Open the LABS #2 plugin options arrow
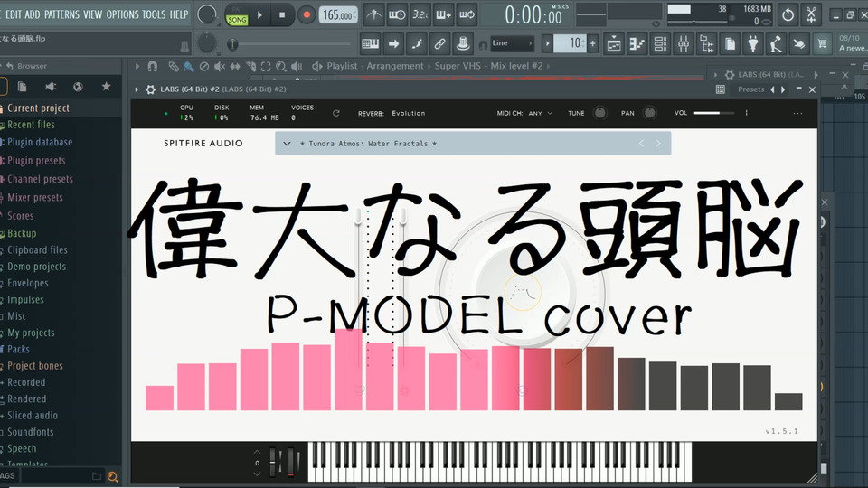The height and width of the screenshot is (488, 868). 137,89
